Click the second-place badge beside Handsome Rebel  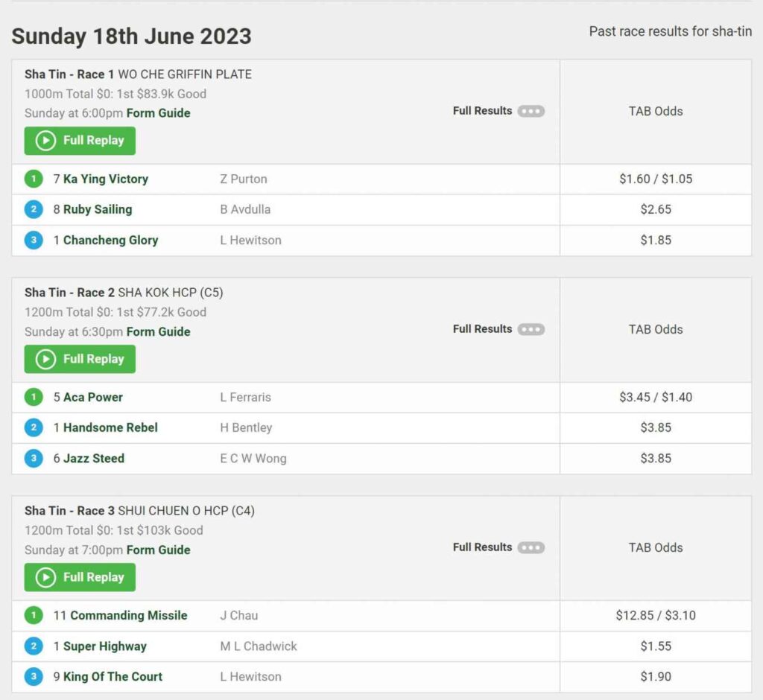coord(34,427)
